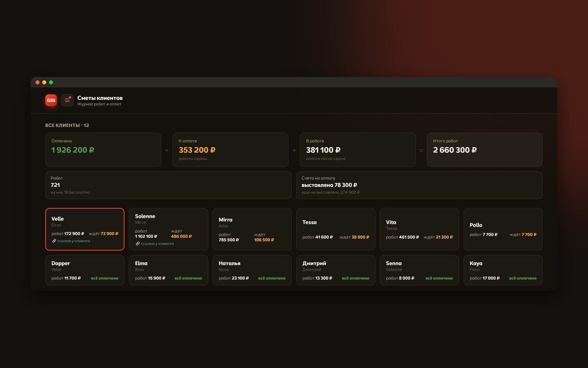The height and width of the screenshot is (368, 588).
Task: Click "всё оплачено" on Kaya card
Action: point(523,278)
